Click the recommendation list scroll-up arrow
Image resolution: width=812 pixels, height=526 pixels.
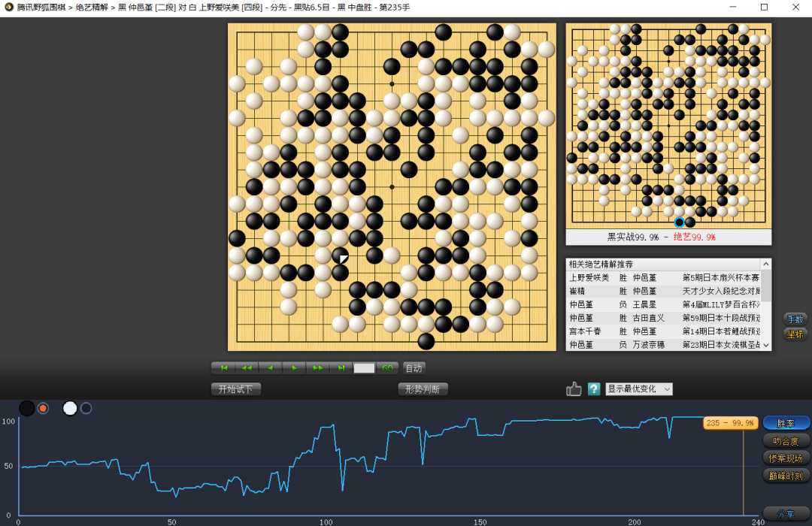pyautogui.click(x=766, y=264)
